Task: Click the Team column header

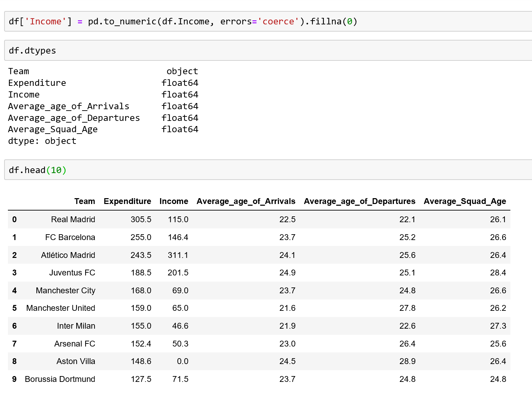Action: 84,201
